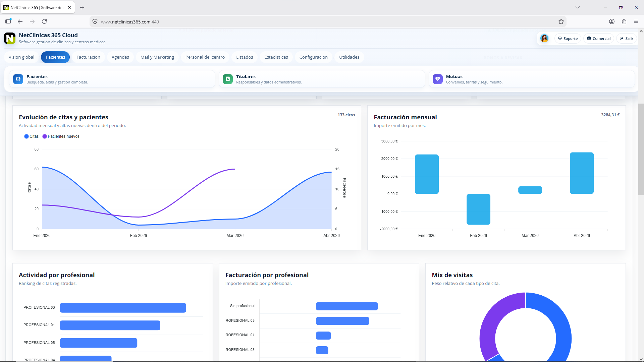Open a new browser tab
Viewport: 644px width, 362px height.
pyautogui.click(x=82, y=7)
